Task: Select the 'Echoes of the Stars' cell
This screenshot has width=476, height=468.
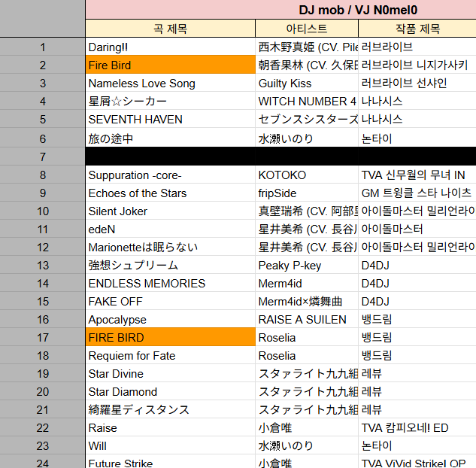Action: click(x=170, y=193)
